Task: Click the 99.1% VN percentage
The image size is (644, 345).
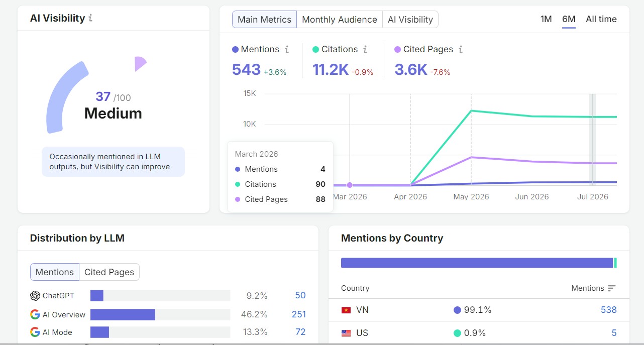Action: 478,310
